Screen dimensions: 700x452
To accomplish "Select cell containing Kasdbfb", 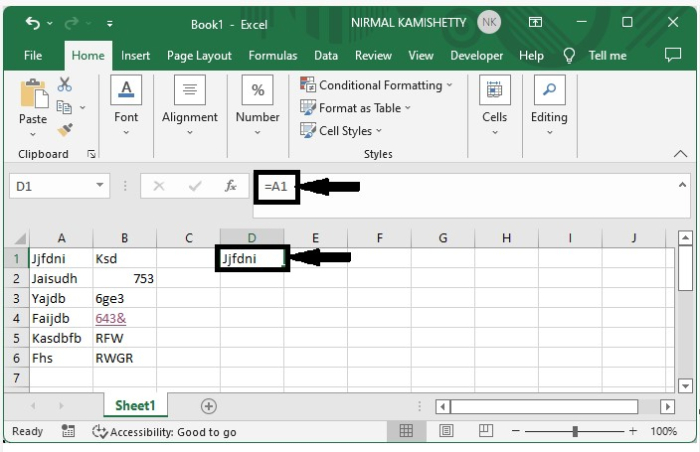I will (62, 338).
